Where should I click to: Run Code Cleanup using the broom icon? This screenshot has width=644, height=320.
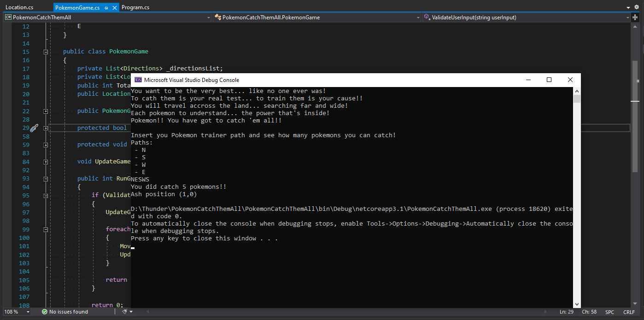click(x=125, y=312)
